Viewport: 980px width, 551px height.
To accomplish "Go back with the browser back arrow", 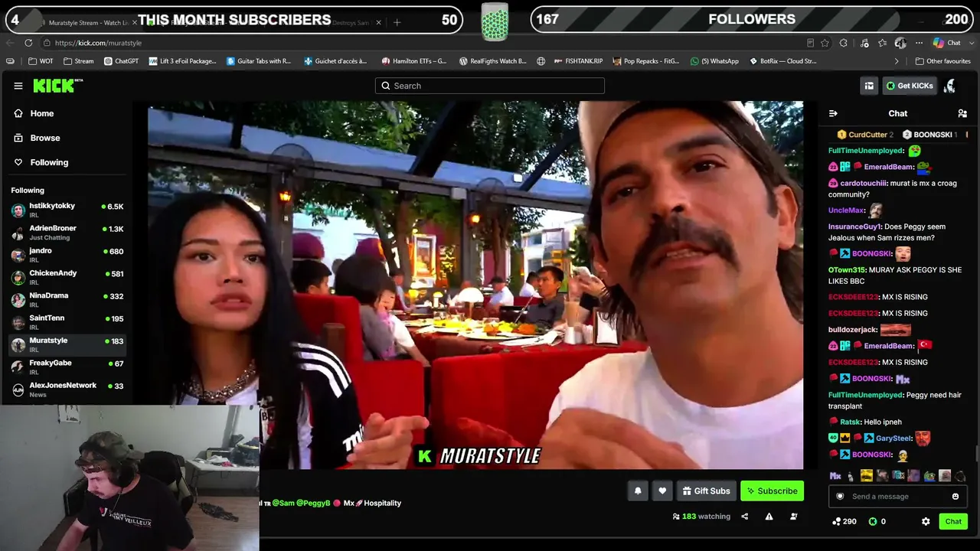I will pos(11,43).
